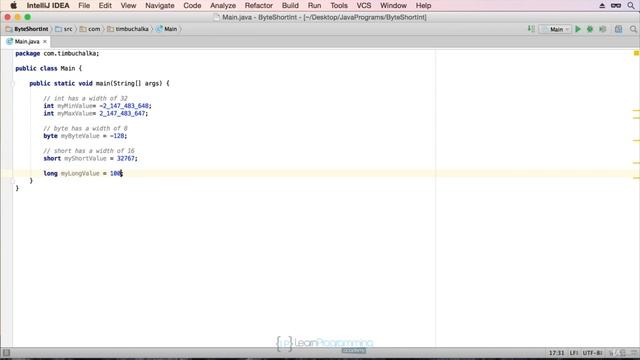Image resolution: width=640 pixels, height=360 pixels.
Task: Open the Build menu
Action: pos(290,6)
